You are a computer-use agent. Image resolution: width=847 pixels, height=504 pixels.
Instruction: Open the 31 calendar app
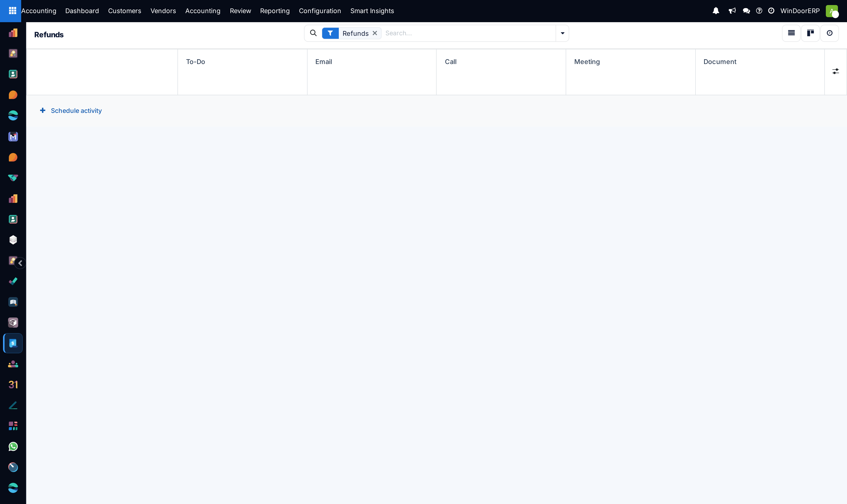(x=13, y=385)
